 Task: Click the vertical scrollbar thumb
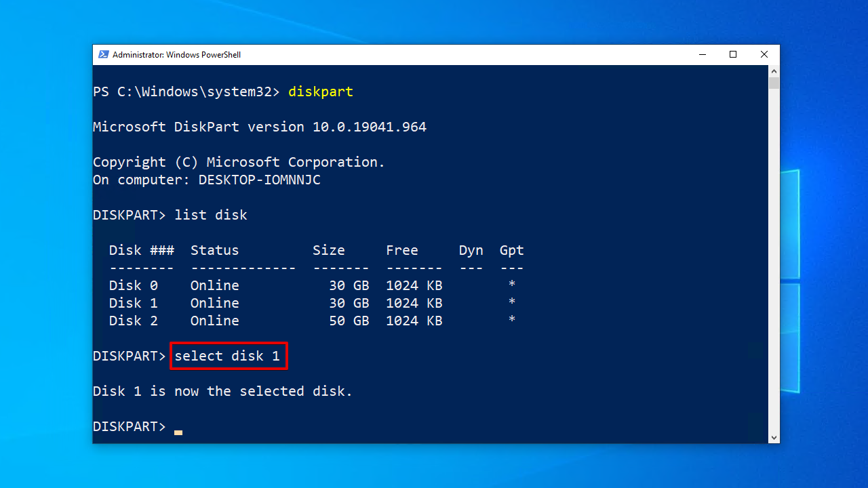[x=774, y=83]
